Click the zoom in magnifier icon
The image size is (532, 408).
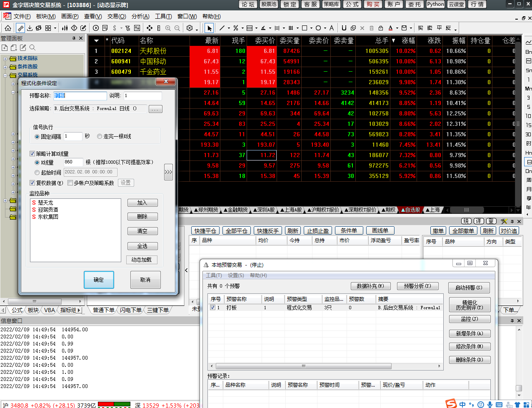(168, 28)
